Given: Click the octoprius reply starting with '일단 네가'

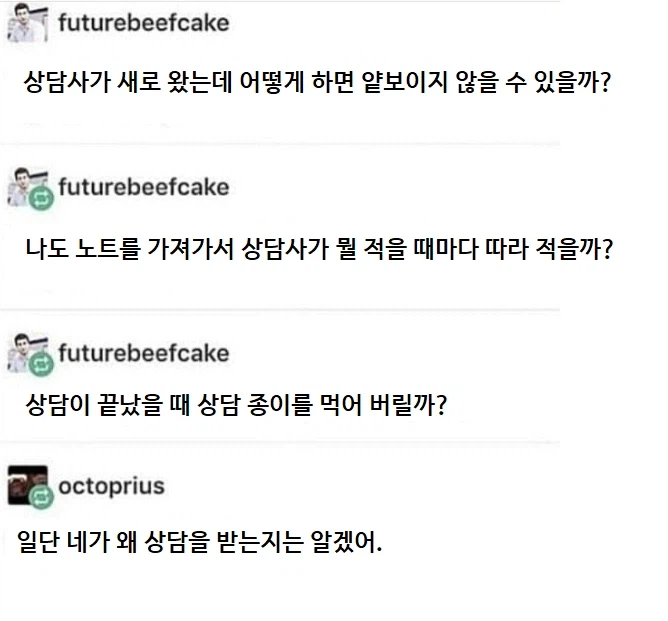Looking at the screenshot, I should [200, 545].
